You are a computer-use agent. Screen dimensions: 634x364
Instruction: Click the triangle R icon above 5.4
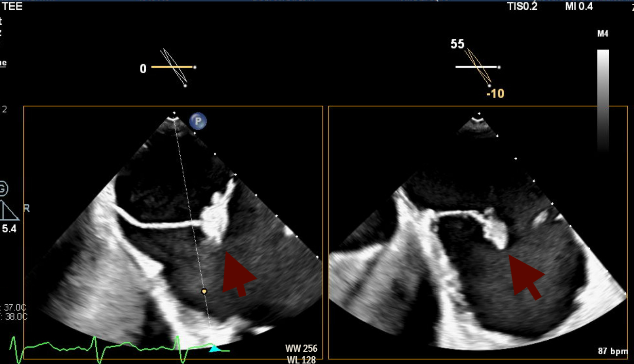click(9, 211)
